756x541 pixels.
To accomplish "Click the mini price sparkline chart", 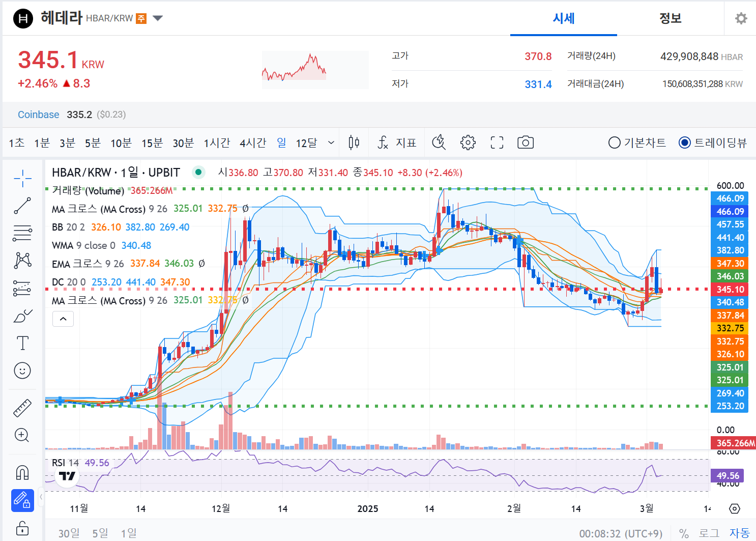I will click(x=315, y=70).
